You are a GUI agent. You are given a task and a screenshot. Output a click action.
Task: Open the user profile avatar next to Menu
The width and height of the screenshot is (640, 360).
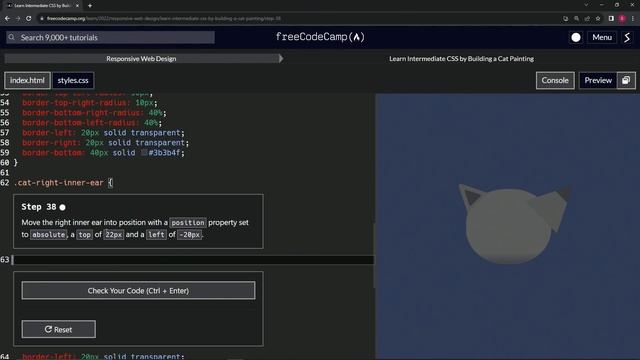click(x=627, y=38)
